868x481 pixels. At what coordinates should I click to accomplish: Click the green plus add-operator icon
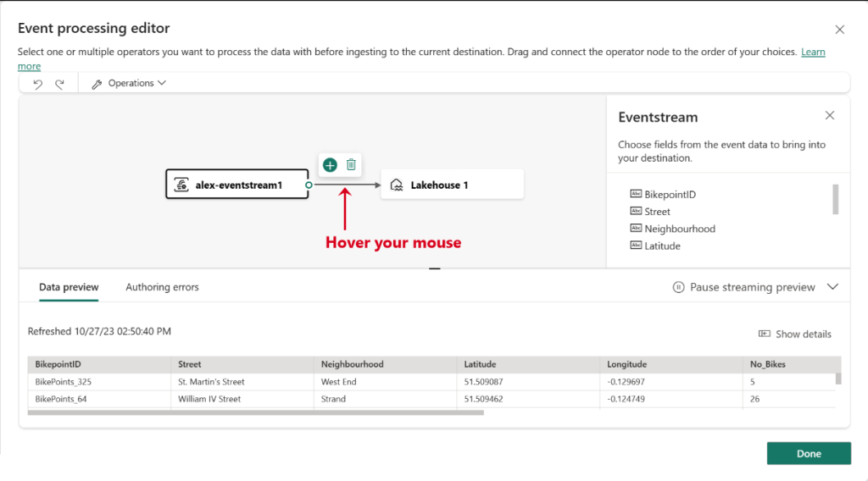[x=330, y=165]
